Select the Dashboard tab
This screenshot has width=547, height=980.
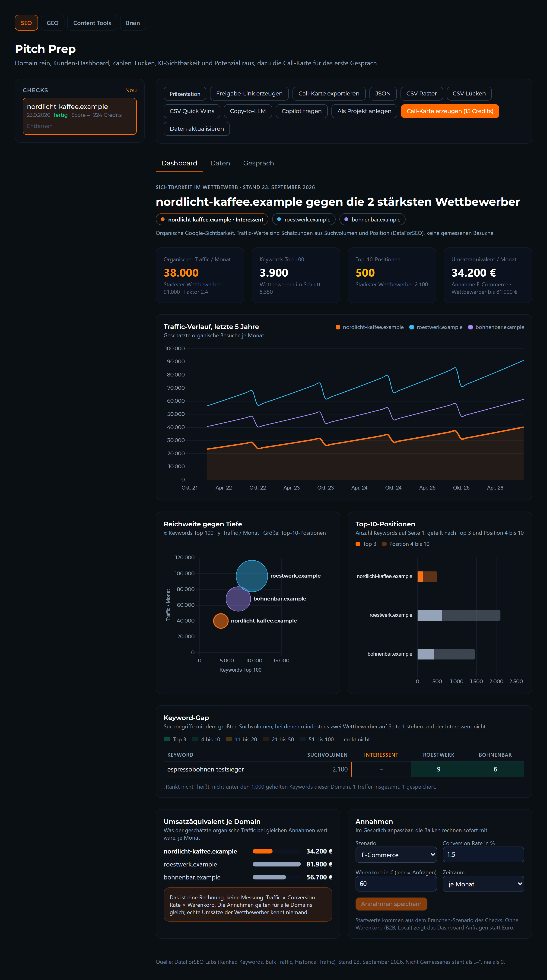click(x=179, y=163)
